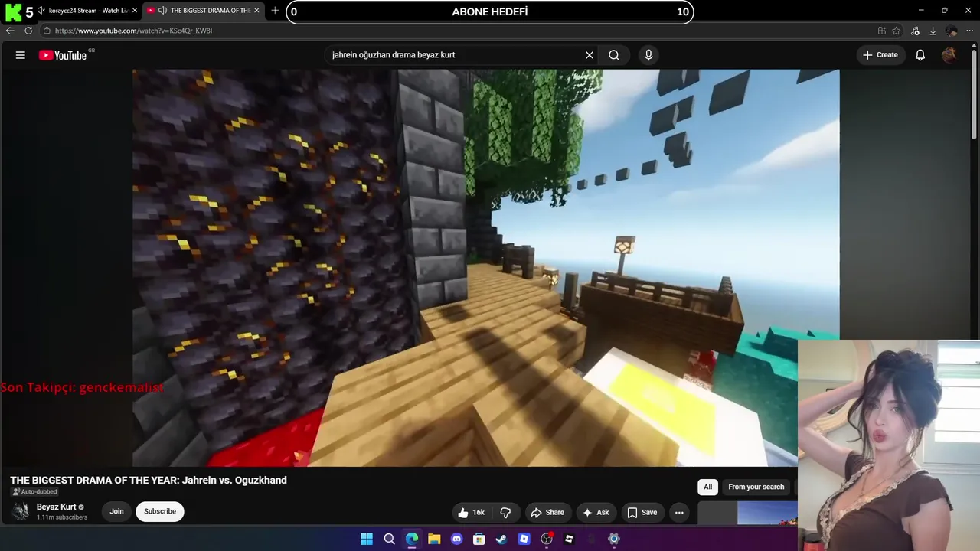Open Microsoft Store from the taskbar
Image resolution: width=980 pixels, height=551 pixels.
click(479, 539)
